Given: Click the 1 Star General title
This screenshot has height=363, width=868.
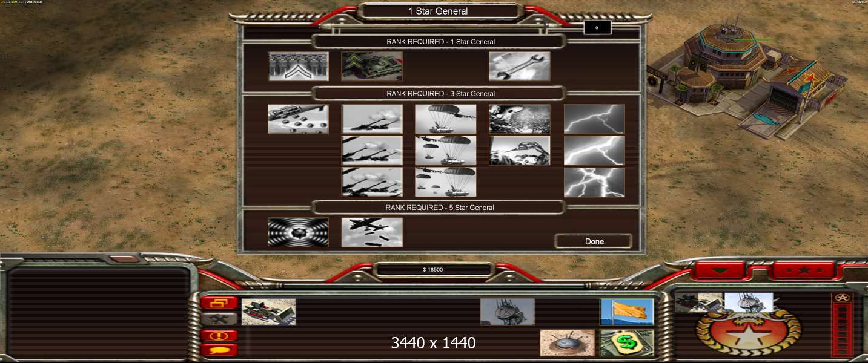Looking at the screenshot, I should click(438, 11).
